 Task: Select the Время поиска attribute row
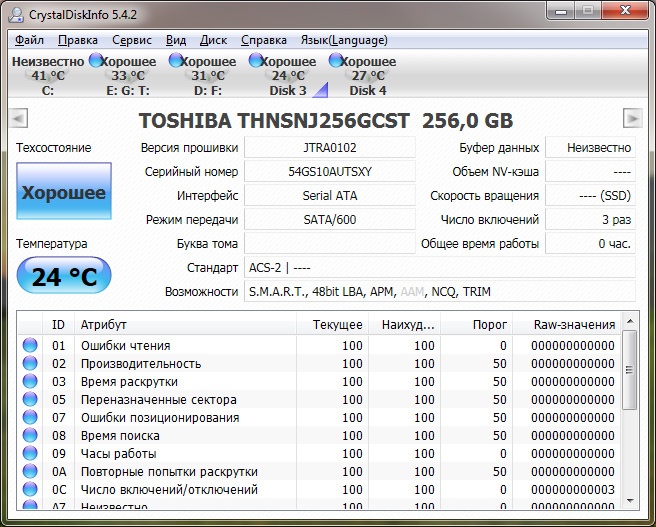(x=319, y=435)
